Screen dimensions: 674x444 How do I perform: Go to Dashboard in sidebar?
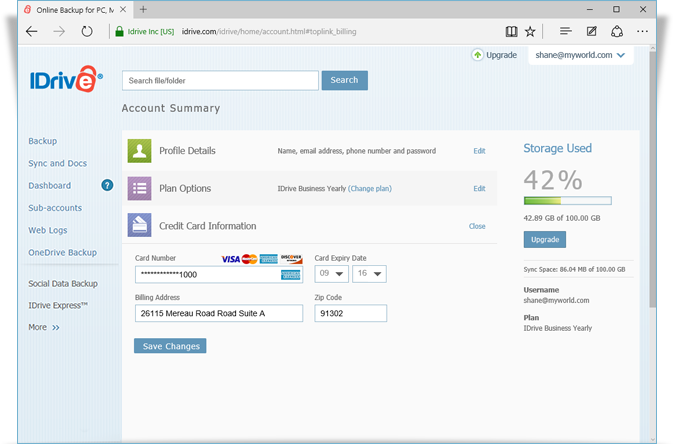49,186
